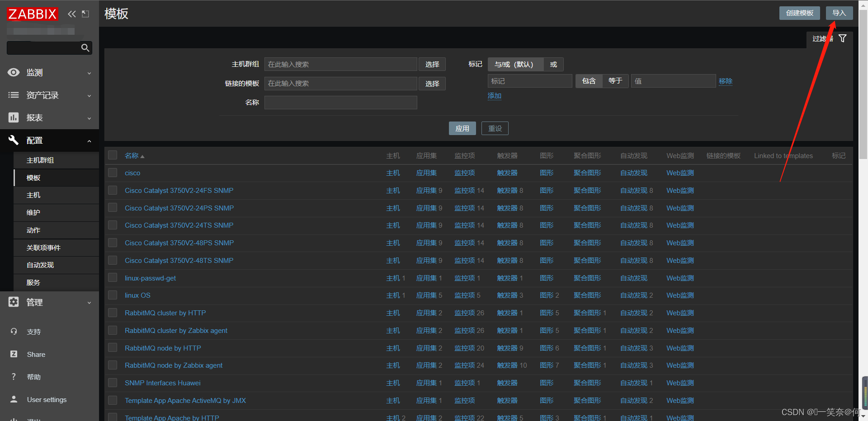The height and width of the screenshot is (421, 868).
Task: Click the chart icon for 报表
Action: point(14,117)
